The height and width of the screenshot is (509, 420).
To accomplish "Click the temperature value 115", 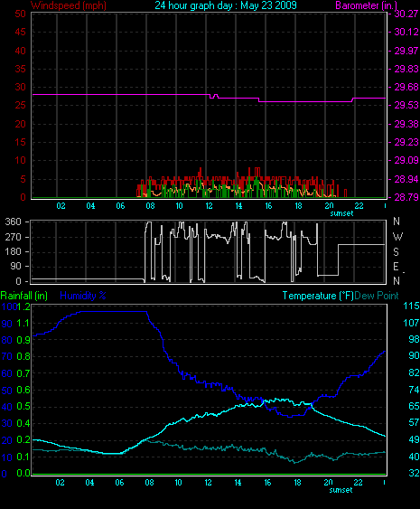I will tap(411, 306).
